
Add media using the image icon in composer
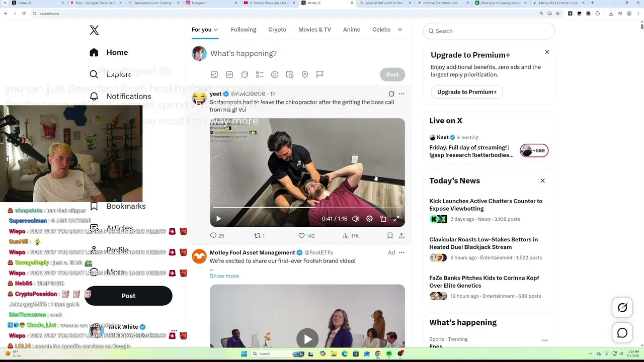pyautogui.click(x=214, y=74)
